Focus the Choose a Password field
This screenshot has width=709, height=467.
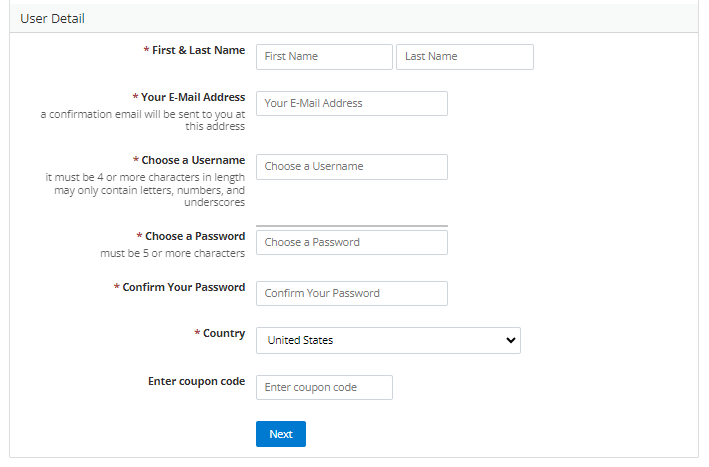coord(351,243)
